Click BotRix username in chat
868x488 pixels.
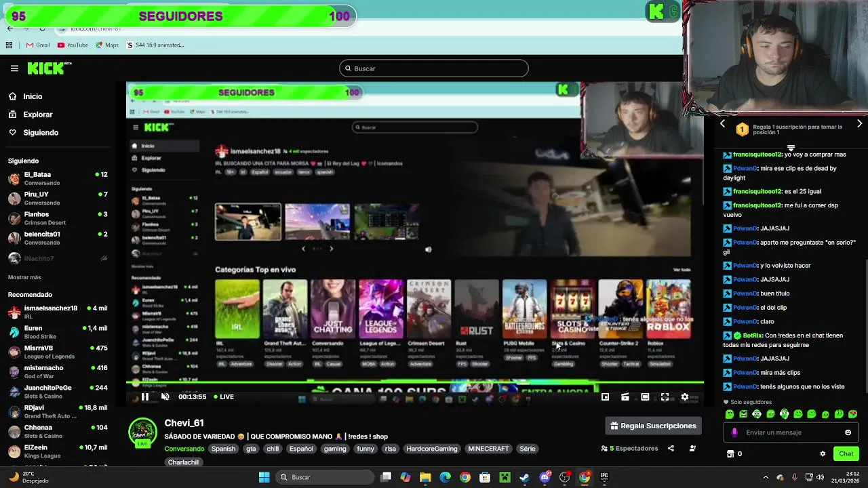tap(752, 335)
